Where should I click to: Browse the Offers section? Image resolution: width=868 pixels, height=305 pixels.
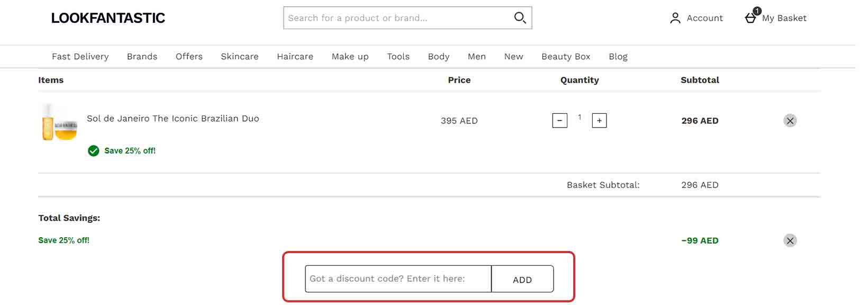(x=189, y=56)
